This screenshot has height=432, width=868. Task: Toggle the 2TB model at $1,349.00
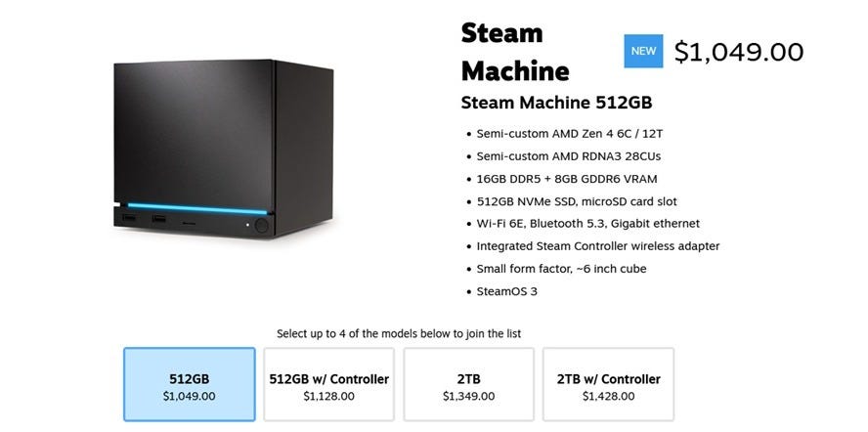pos(469,384)
